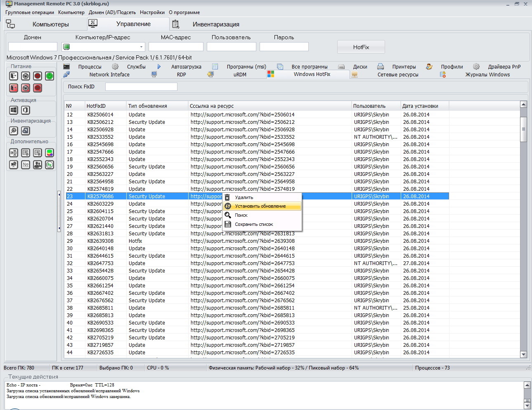
Task: Open the Процессы tab
Action: pos(90,66)
